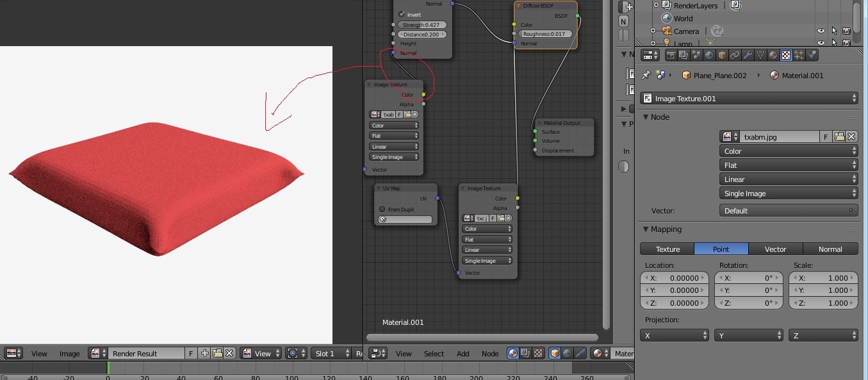This screenshot has height=380, width=868.
Task: Select the Vector mapping type button
Action: coord(775,249)
